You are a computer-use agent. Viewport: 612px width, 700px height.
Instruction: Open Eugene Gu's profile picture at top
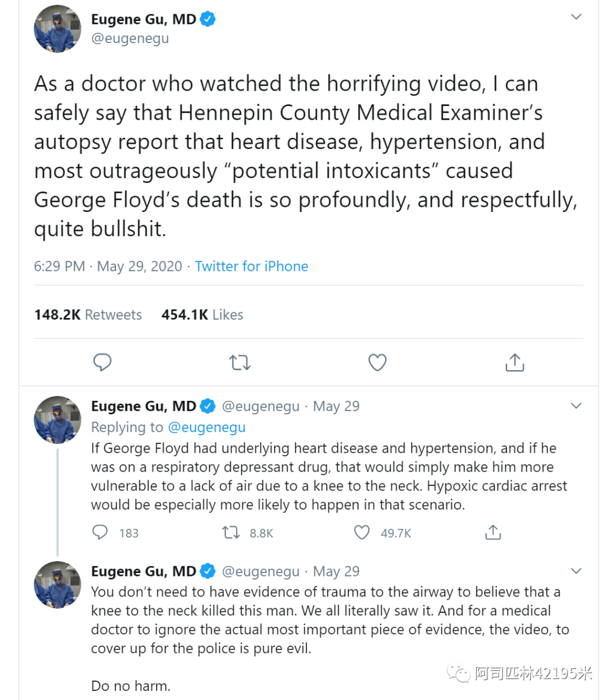coord(58,29)
